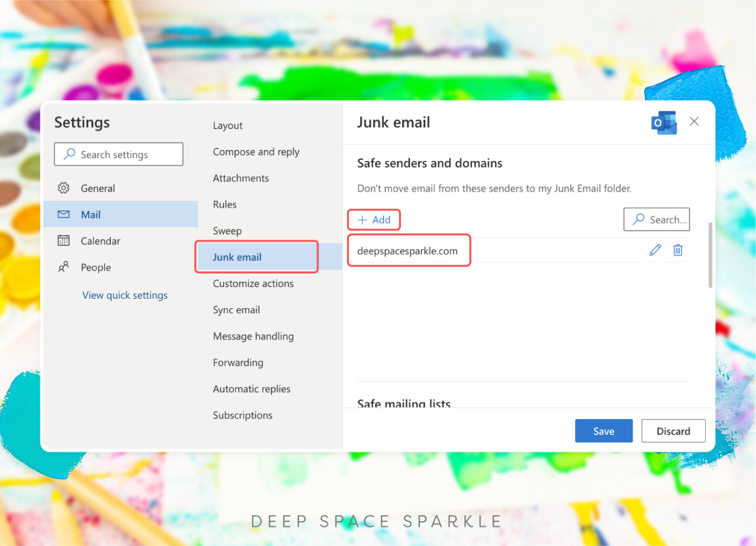Select the Sweep settings option
Viewport: 756px width, 546px height.
(x=227, y=230)
